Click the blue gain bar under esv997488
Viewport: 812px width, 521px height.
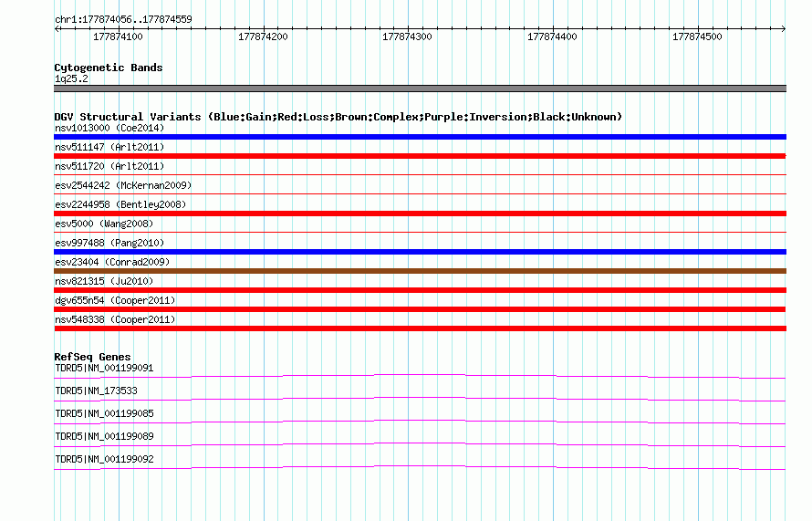click(420, 252)
